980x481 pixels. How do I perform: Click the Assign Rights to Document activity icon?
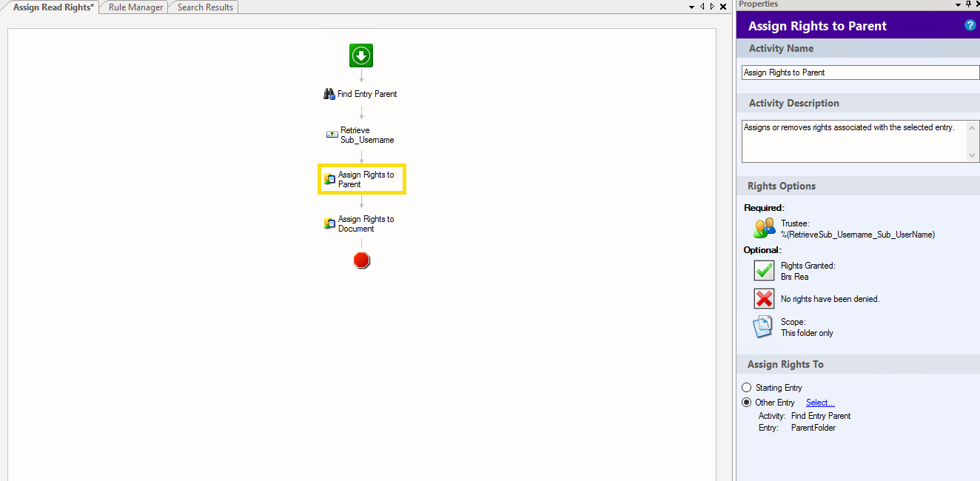pyautogui.click(x=329, y=223)
